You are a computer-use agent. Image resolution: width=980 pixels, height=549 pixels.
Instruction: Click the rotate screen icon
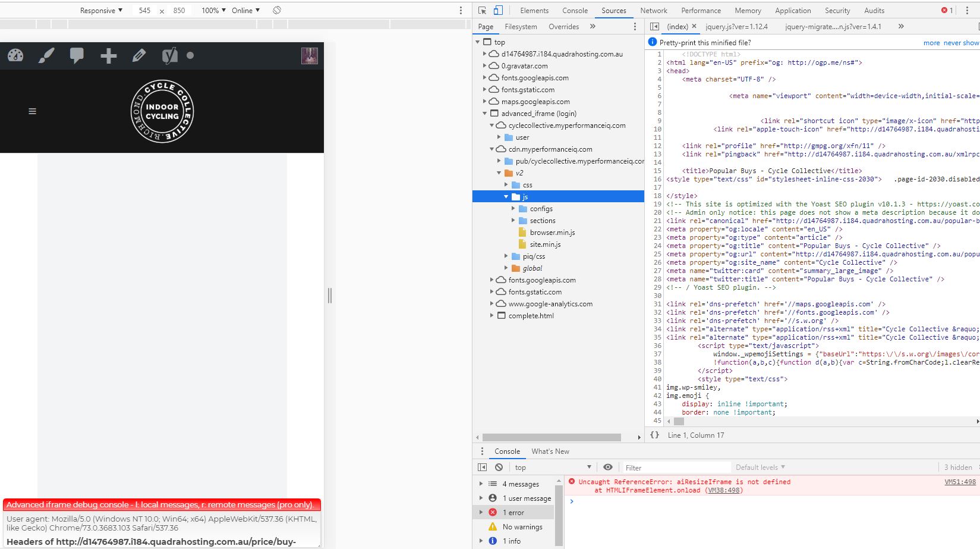[x=277, y=11]
